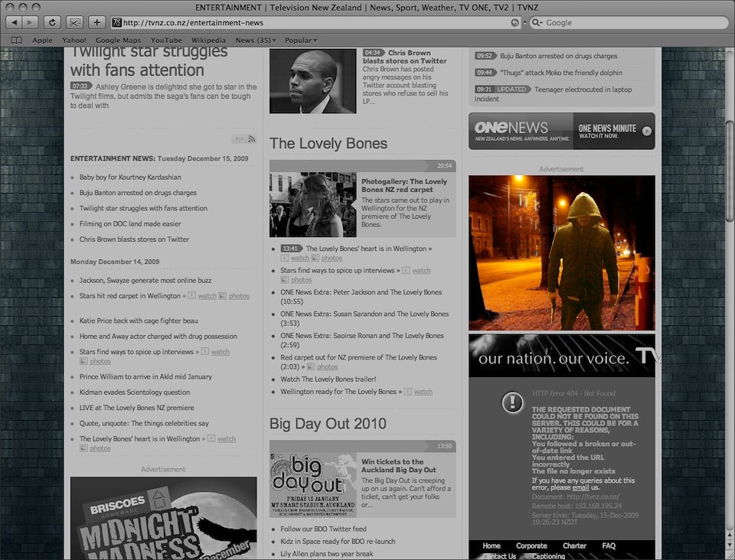The image size is (735, 560).
Task: Click the circular reload icon inside the address bar
Action: [514, 22]
